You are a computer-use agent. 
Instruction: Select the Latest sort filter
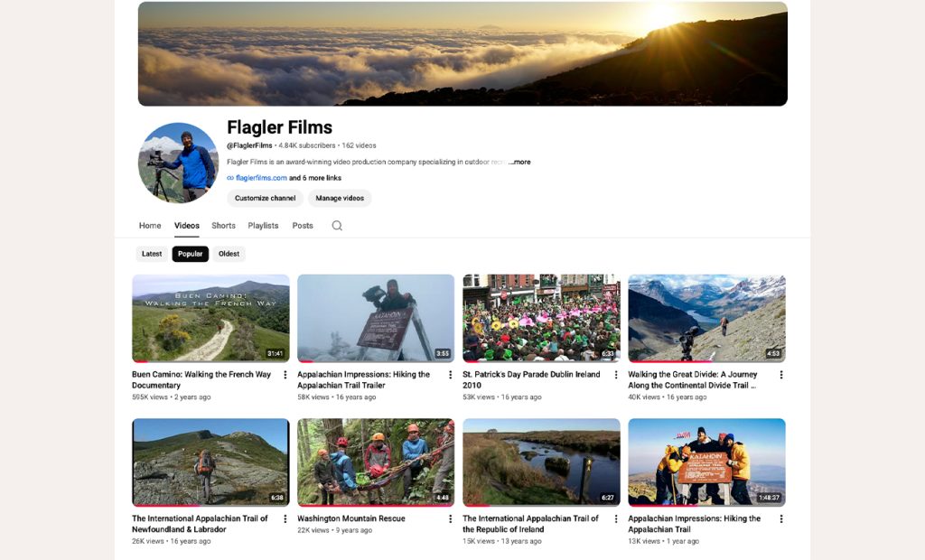tap(152, 254)
